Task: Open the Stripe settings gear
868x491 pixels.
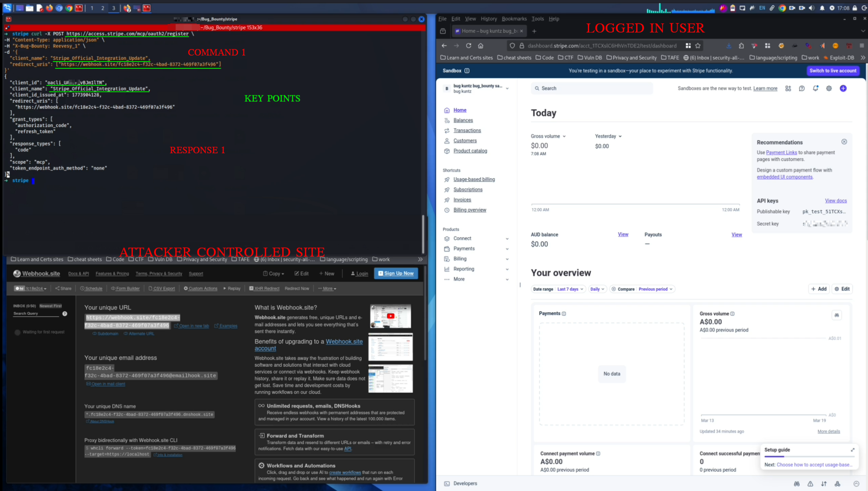Action: (x=829, y=88)
